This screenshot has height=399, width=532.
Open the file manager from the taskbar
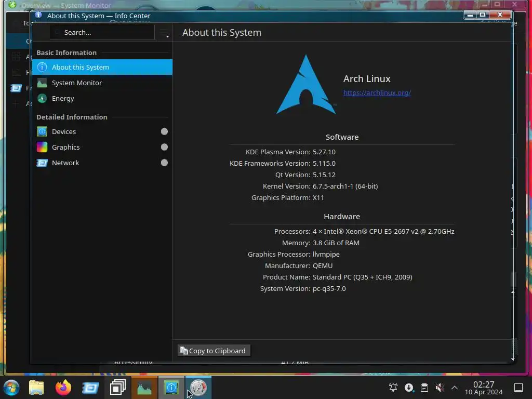[x=36, y=388]
